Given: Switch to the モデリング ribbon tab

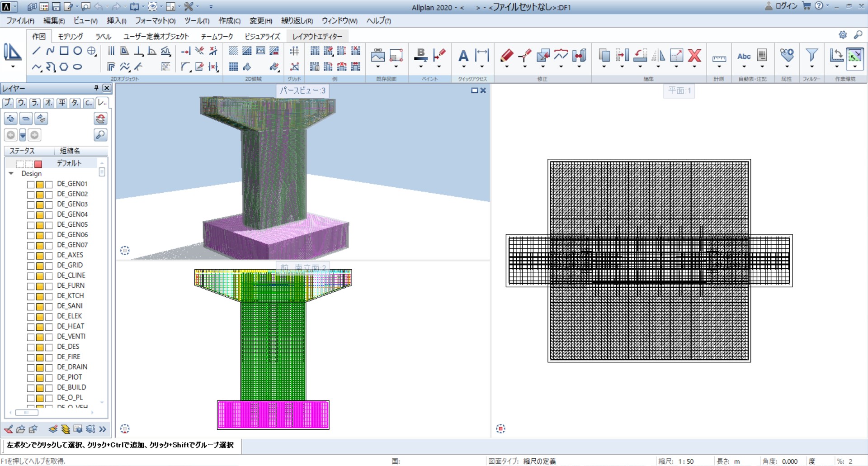Looking at the screenshot, I should coord(71,36).
